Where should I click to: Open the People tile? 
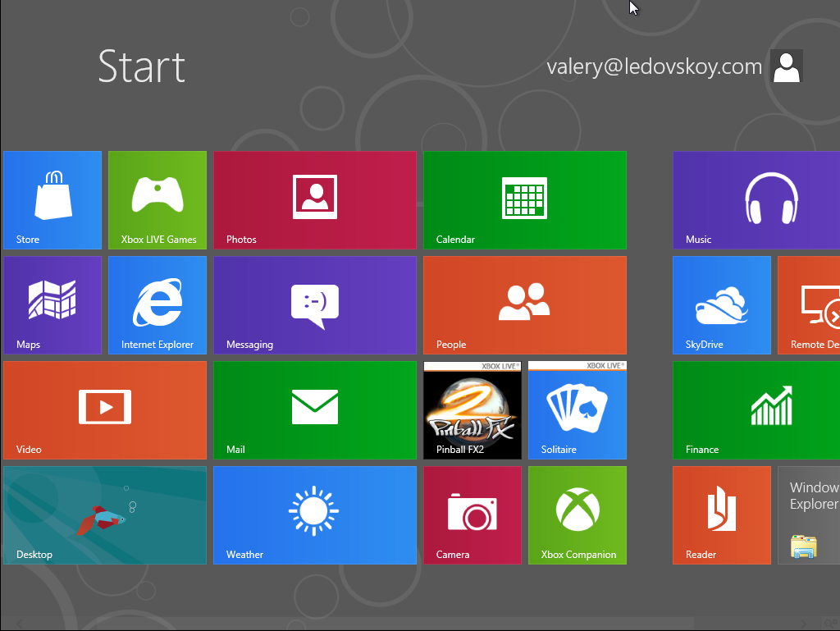coord(525,304)
